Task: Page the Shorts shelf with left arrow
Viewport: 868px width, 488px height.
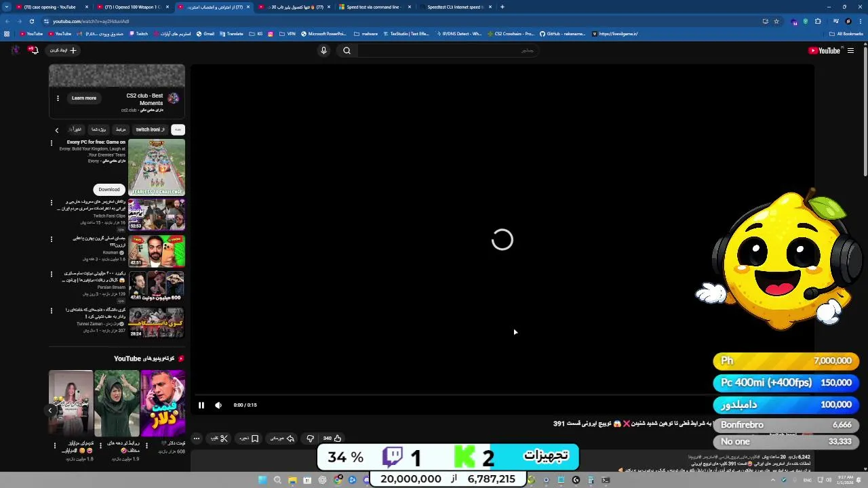Action: click(x=50, y=410)
